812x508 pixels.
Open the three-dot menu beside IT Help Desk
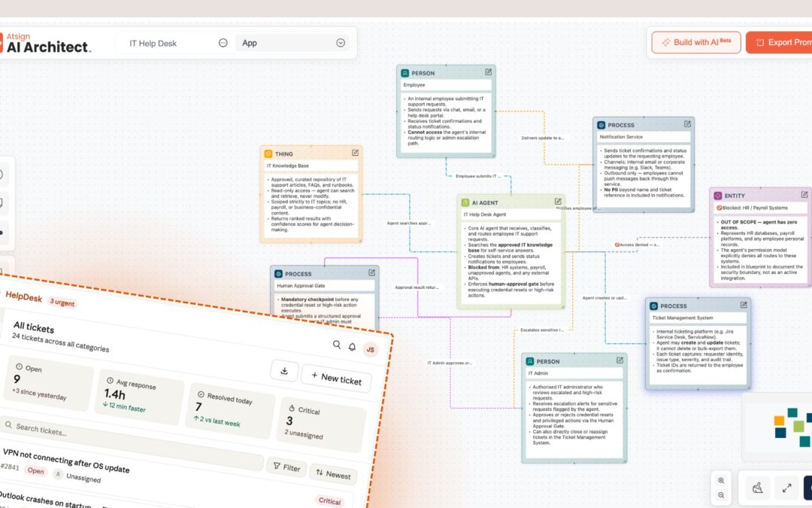223,43
